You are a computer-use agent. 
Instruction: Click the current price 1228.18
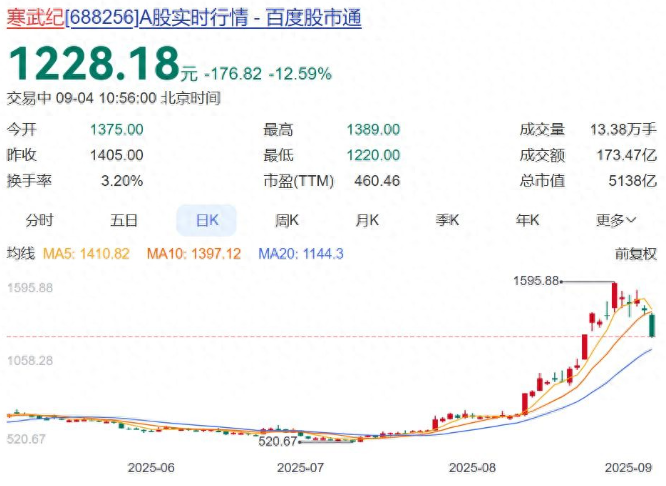click(94, 64)
